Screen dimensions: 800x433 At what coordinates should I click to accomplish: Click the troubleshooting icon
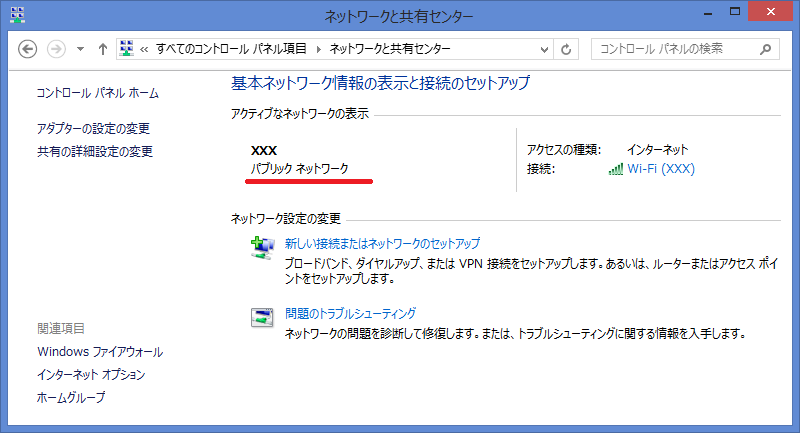(260, 318)
